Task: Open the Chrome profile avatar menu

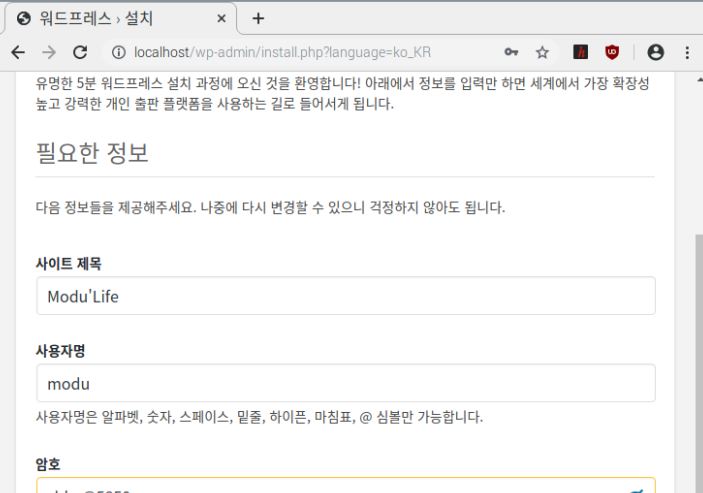Action: (x=655, y=52)
